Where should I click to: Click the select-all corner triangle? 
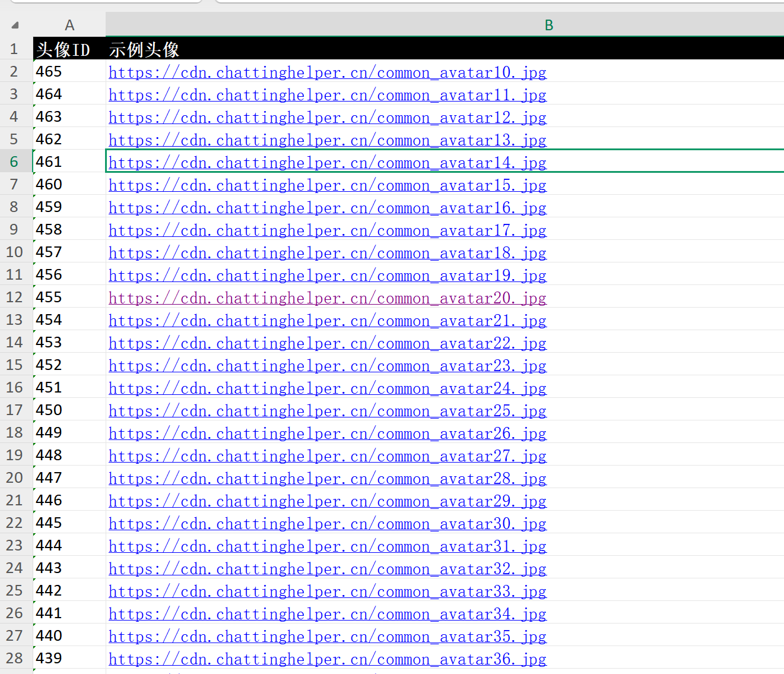pyautogui.click(x=15, y=25)
